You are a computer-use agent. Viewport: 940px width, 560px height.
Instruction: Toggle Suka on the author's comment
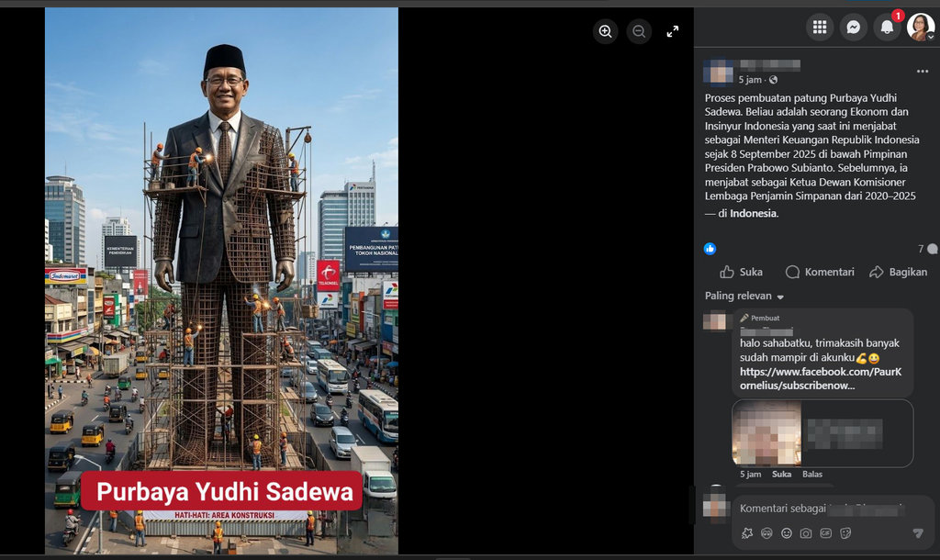(781, 475)
